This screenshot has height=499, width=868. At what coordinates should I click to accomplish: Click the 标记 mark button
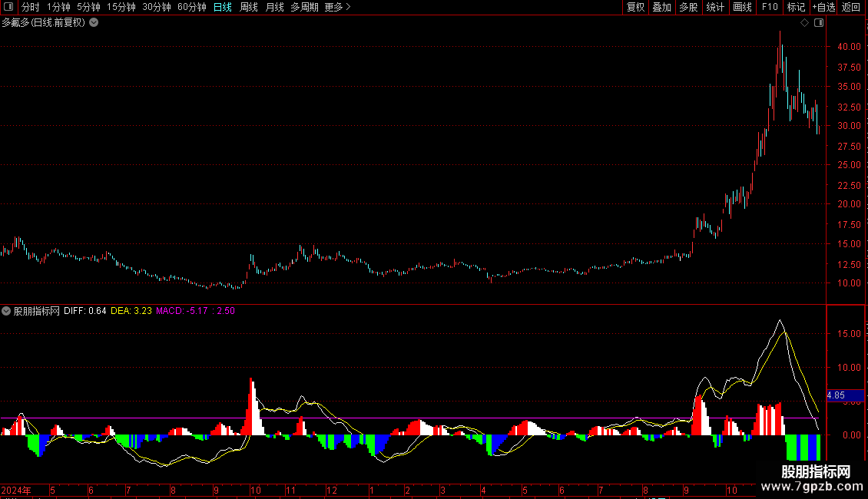796,7
